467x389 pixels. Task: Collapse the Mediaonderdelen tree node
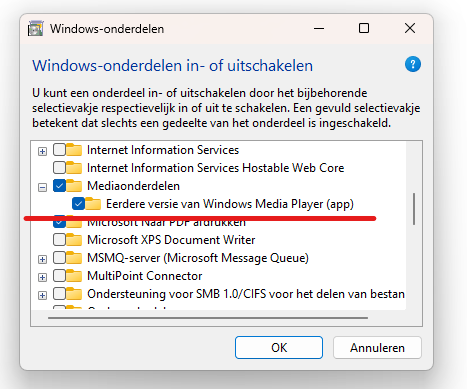click(x=42, y=187)
